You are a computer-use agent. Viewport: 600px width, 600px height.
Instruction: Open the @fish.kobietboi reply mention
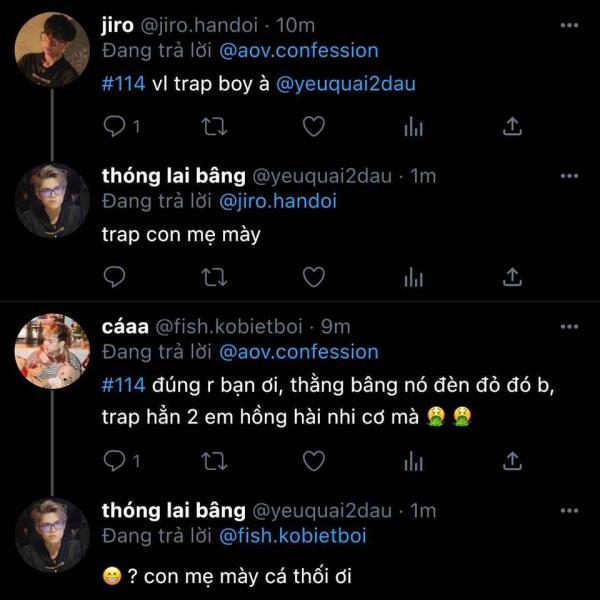point(292,535)
